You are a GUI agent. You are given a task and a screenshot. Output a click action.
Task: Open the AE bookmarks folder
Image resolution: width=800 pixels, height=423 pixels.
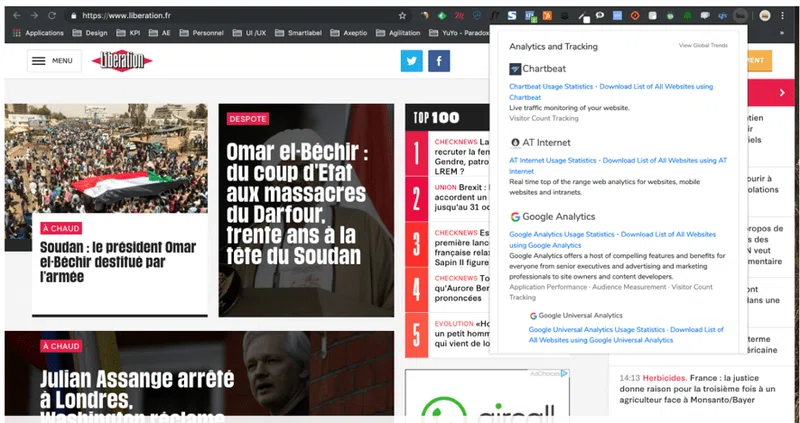(160, 33)
